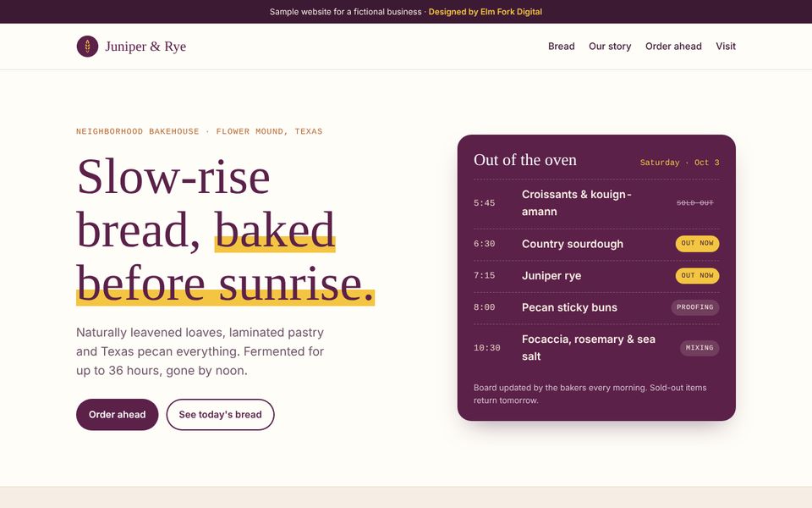Image resolution: width=812 pixels, height=508 pixels.
Task: Click the OUT NOW badge for Country sourdough
Action: pos(697,243)
